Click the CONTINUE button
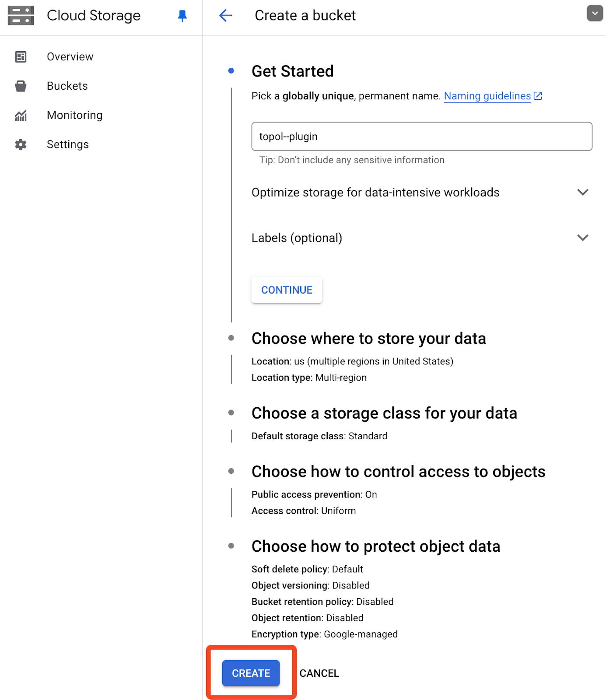 click(287, 290)
